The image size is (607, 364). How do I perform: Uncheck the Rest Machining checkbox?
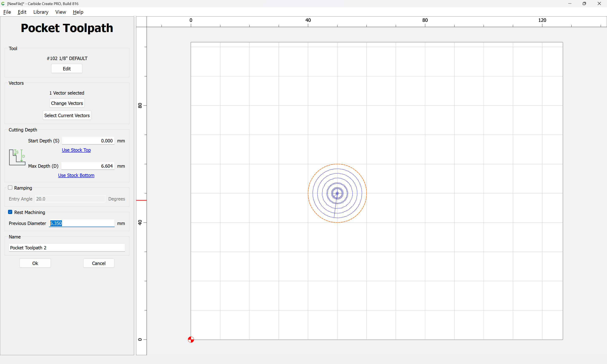click(x=10, y=212)
